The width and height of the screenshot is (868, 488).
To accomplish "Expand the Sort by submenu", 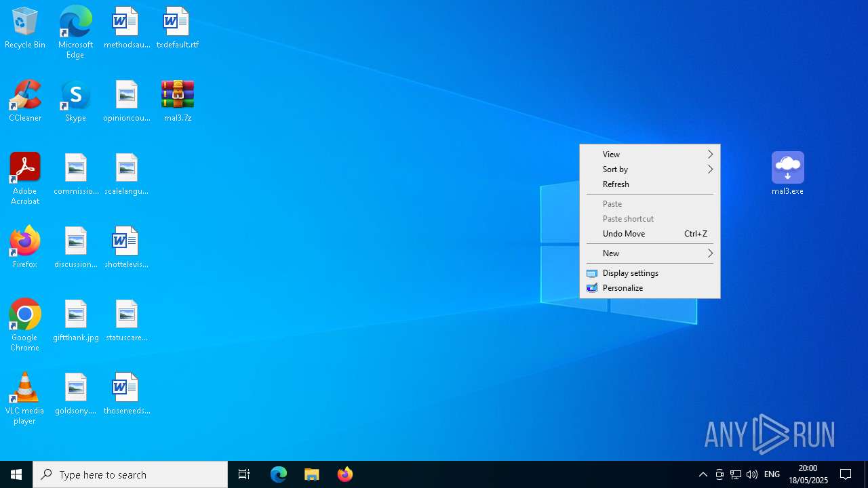I will point(650,169).
